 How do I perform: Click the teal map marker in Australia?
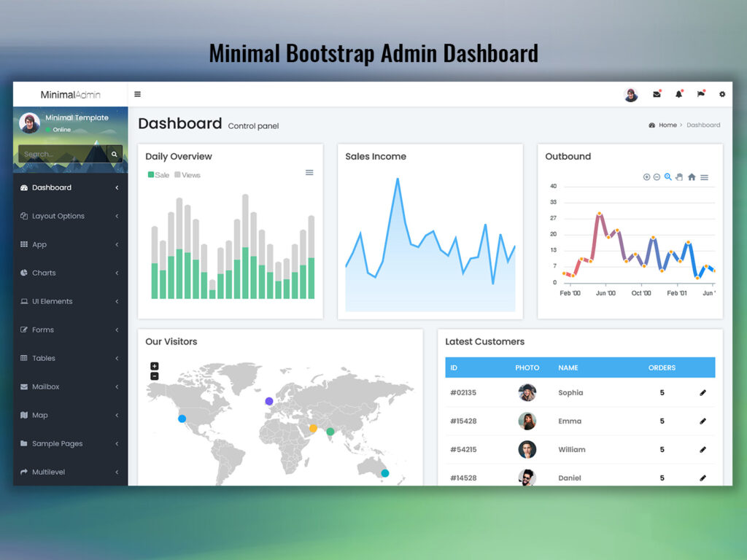385,472
